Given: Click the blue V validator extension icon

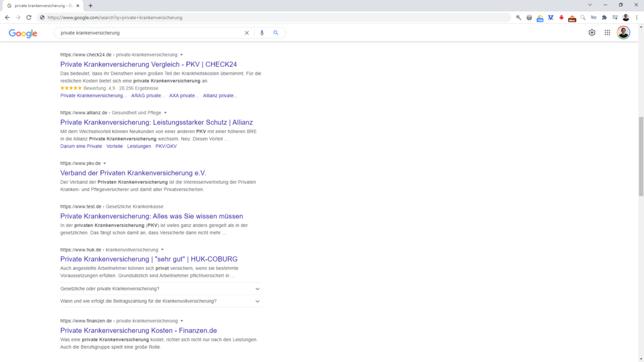Looking at the screenshot, I should [551, 18].
